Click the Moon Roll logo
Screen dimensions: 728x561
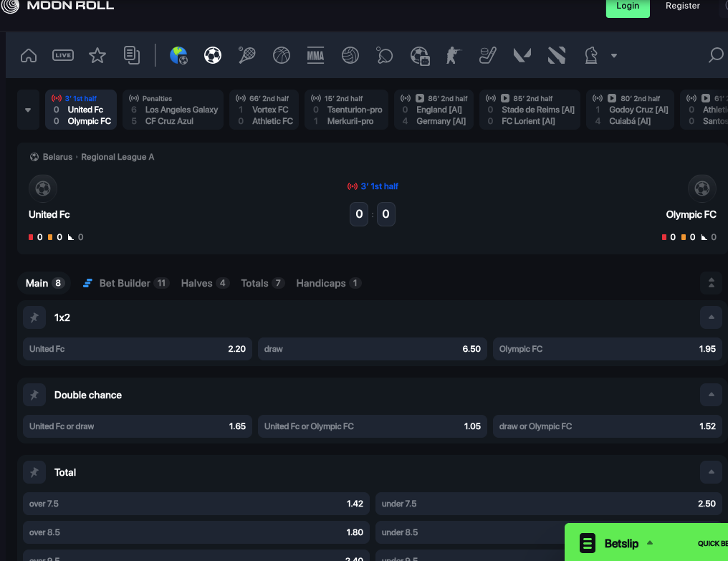pyautogui.click(x=57, y=6)
